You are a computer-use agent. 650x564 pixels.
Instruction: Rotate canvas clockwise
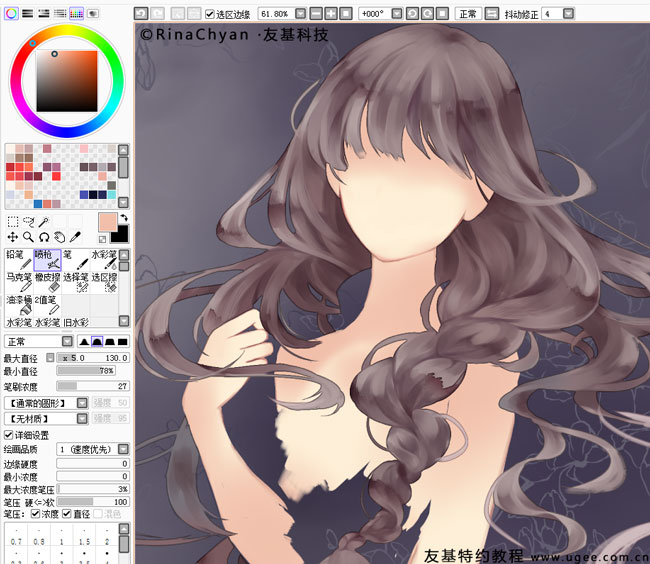point(427,14)
